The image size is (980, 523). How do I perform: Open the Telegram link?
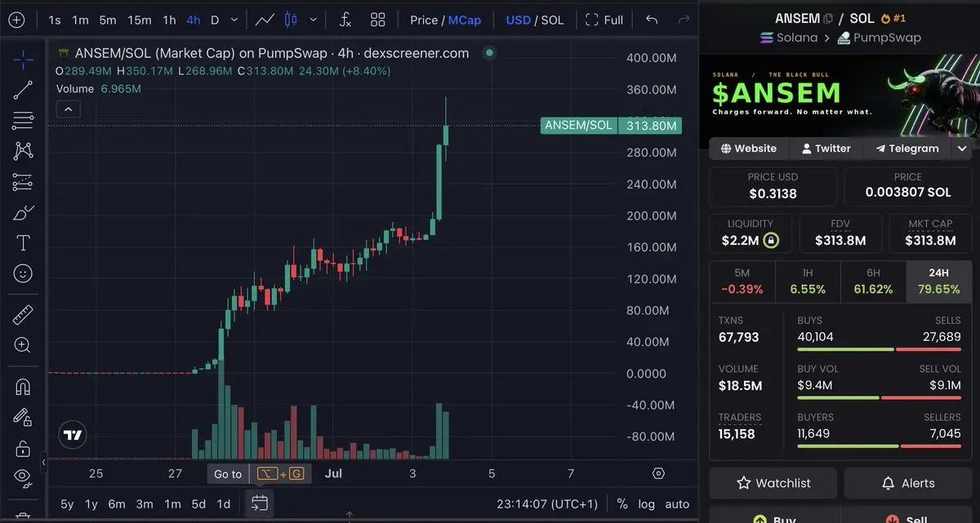coord(907,148)
